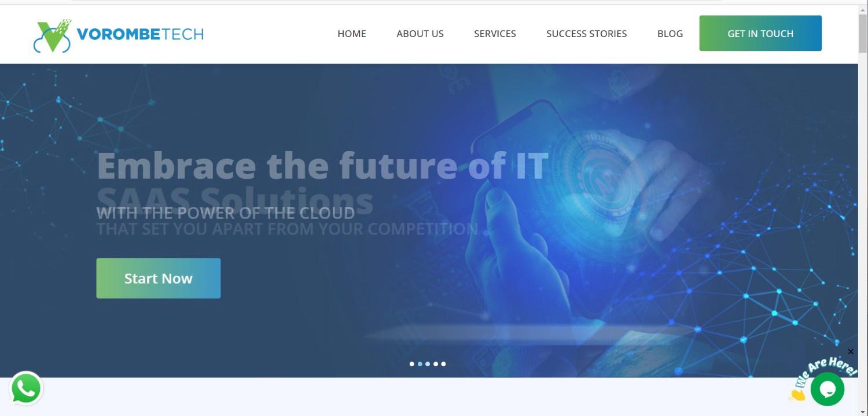This screenshot has width=868, height=416.
Task: Click the vertical scrollbar thumb
Action: tap(863, 35)
